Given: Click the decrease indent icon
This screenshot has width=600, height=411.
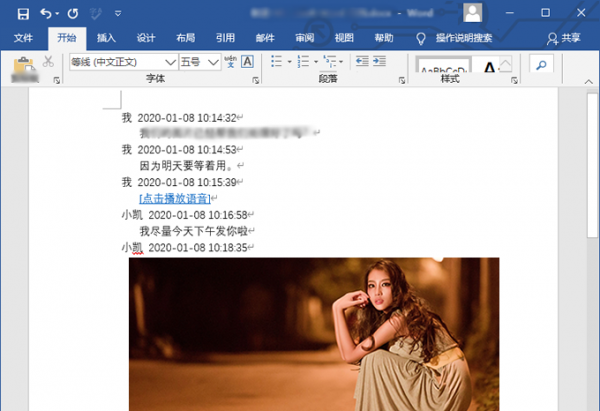Looking at the screenshot, I should (362, 61).
